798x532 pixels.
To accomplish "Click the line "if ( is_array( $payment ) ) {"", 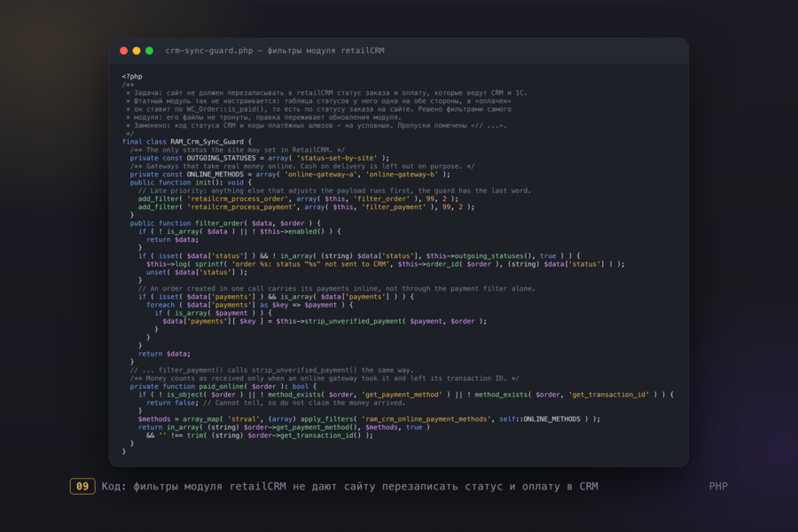I will coord(213,313).
